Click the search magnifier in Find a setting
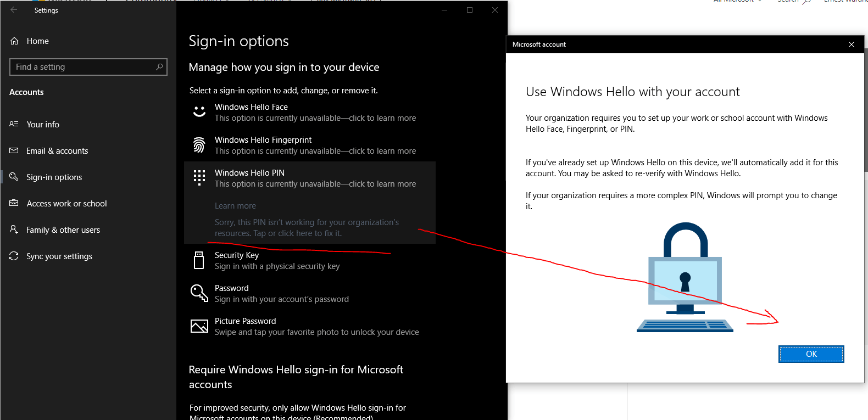868x420 pixels. [159, 67]
